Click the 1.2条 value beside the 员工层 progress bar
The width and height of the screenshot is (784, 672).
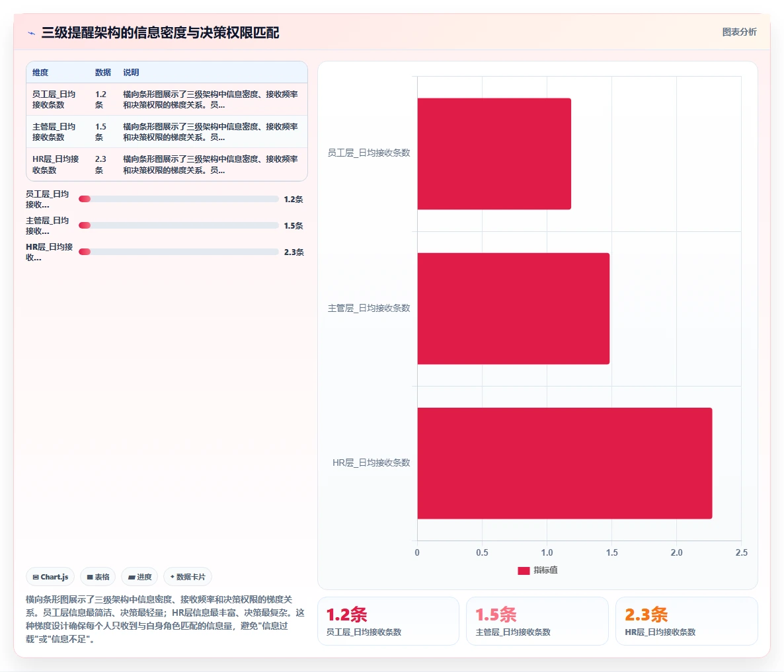tap(294, 200)
